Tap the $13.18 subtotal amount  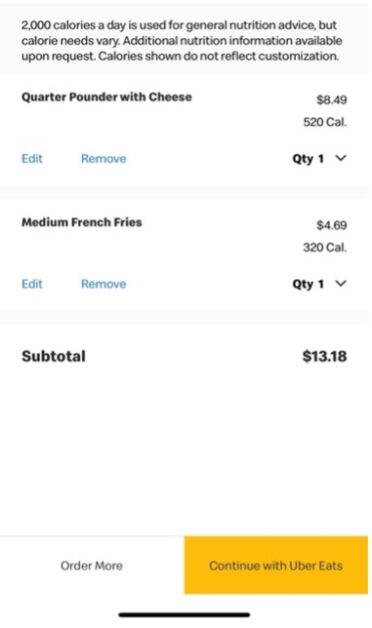pyautogui.click(x=325, y=356)
